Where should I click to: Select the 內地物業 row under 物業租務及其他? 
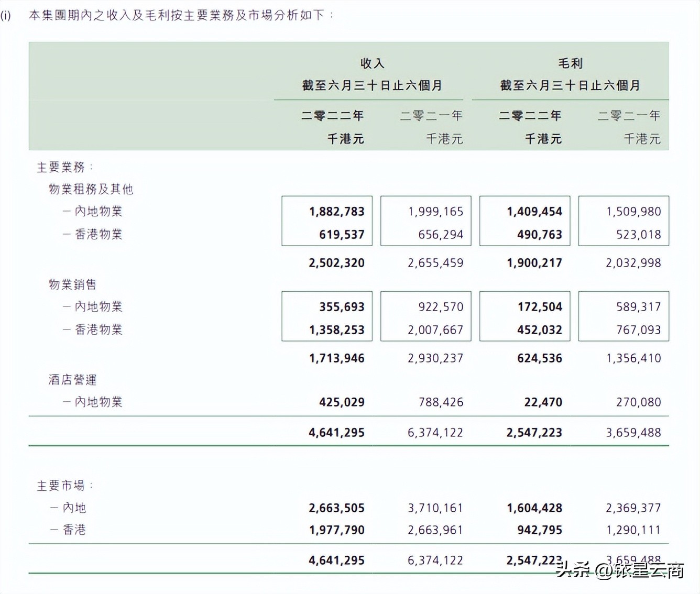point(94,211)
